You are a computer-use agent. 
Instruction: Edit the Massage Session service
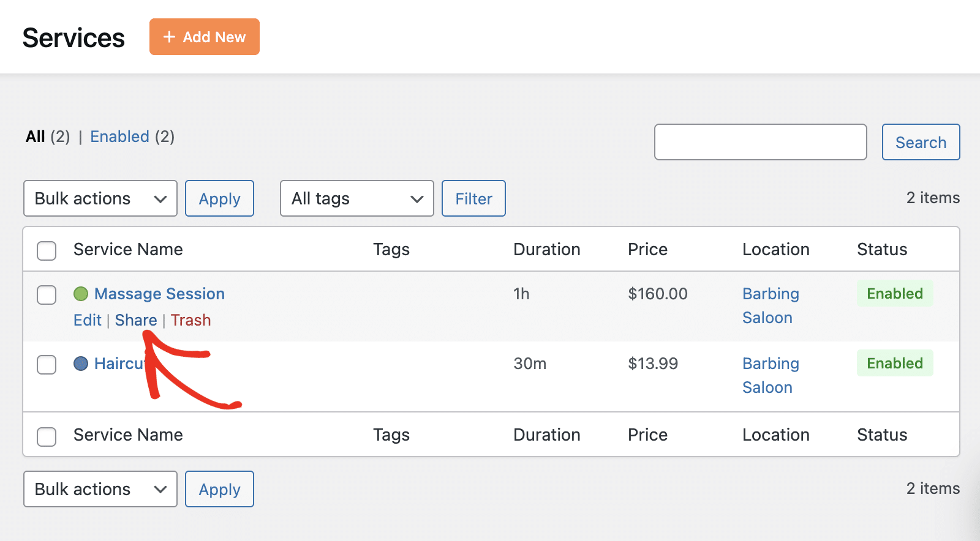point(87,320)
